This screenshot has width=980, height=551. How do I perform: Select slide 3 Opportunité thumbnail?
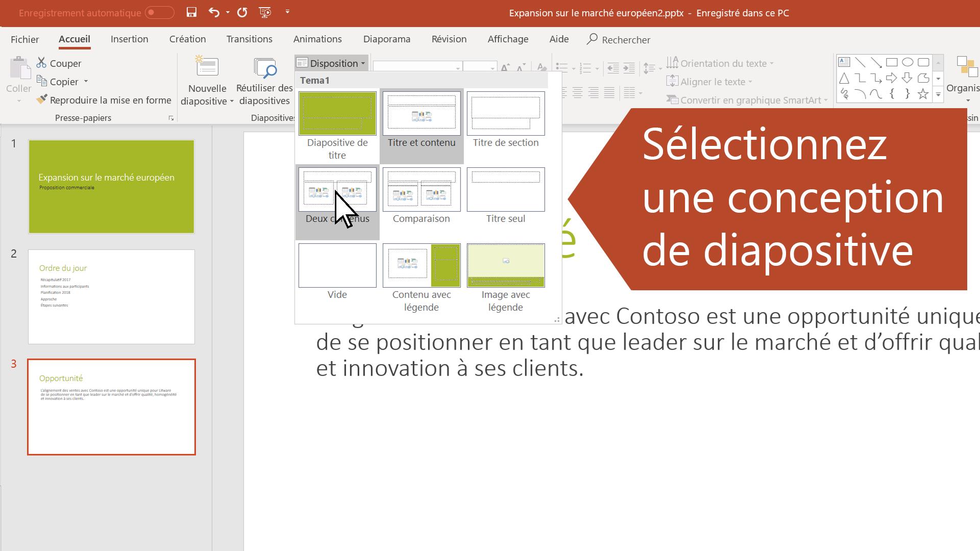[x=111, y=407]
